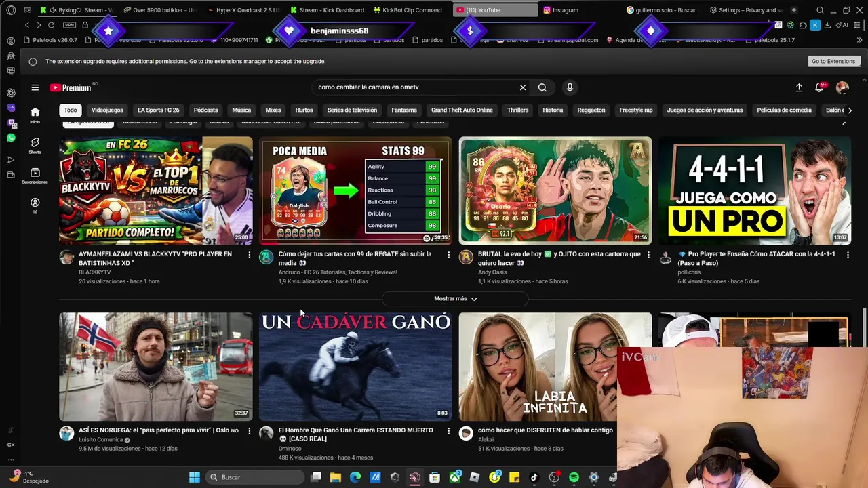Open Microsoft Edge from the taskbar
Viewport: 868px width, 488px height.
pos(355,477)
